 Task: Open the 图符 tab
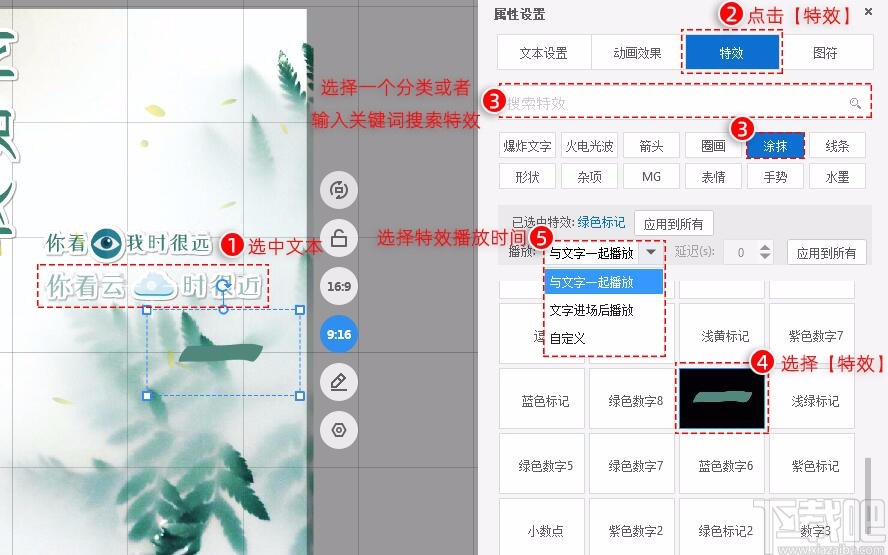click(x=825, y=53)
